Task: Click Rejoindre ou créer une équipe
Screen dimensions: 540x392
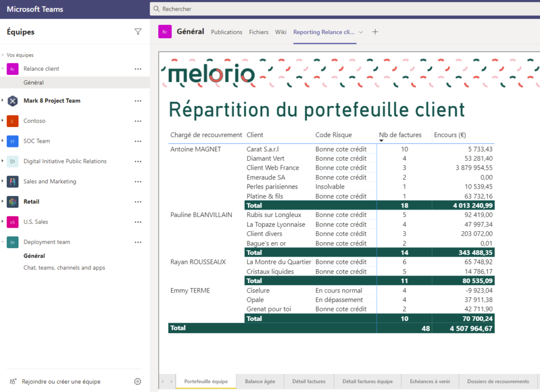Action: tap(61, 381)
